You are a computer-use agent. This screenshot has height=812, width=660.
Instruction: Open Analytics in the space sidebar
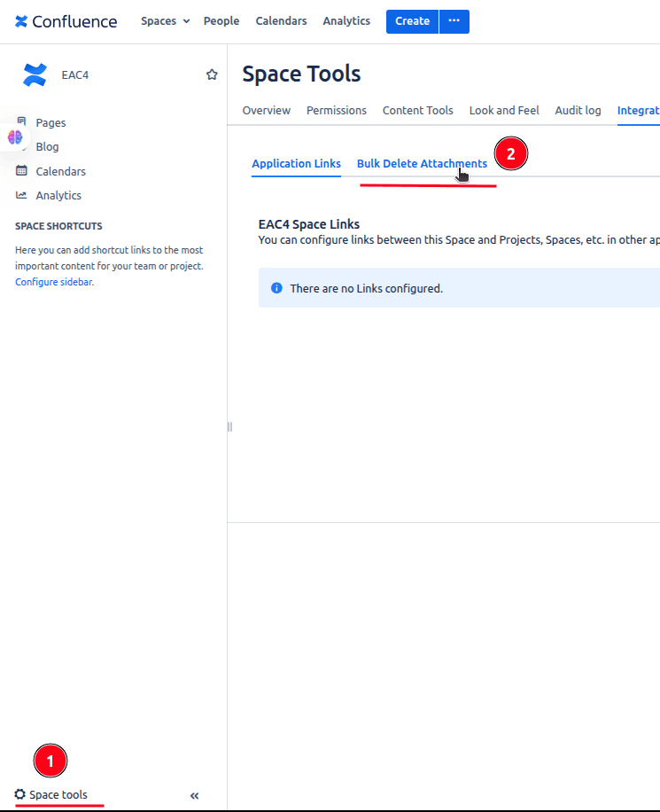[x=58, y=195]
